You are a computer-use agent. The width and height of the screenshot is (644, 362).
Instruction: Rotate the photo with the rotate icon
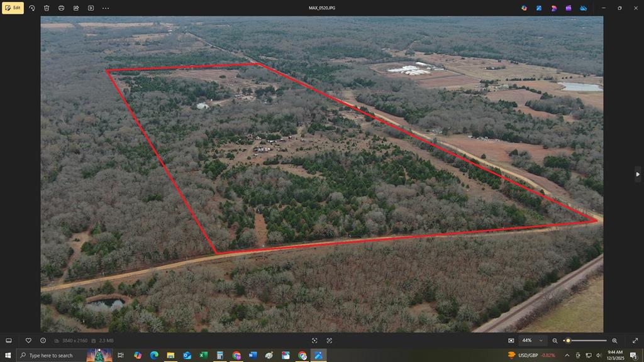click(32, 8)
